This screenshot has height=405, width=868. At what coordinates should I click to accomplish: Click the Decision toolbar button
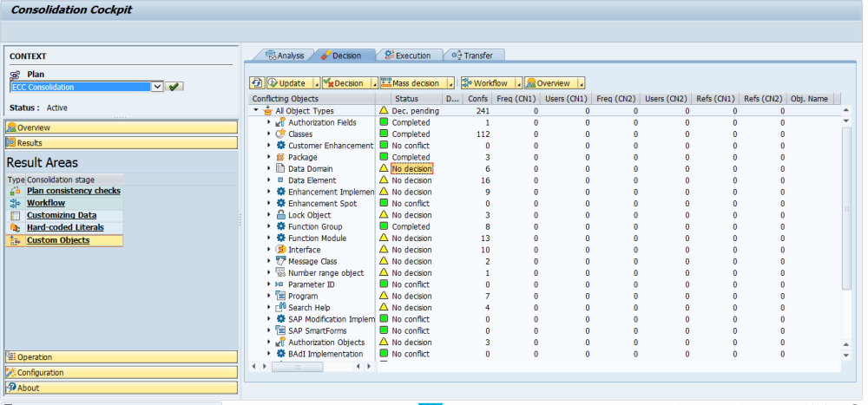click(x=346, y=83)
